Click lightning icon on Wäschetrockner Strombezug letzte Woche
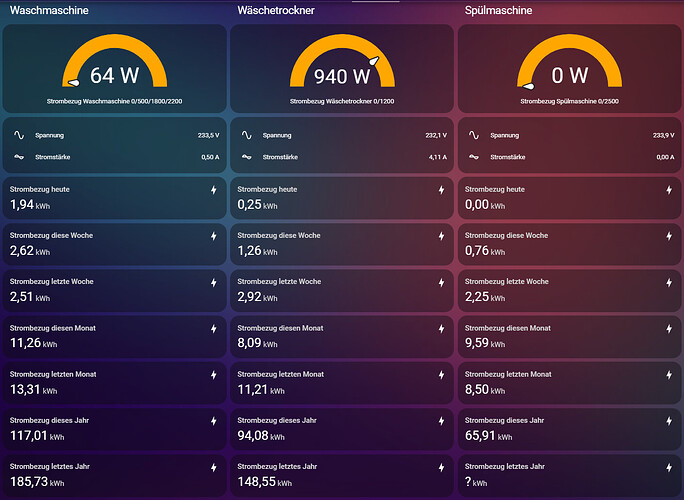Screen dimensions: 684x500 coord(441,282)
